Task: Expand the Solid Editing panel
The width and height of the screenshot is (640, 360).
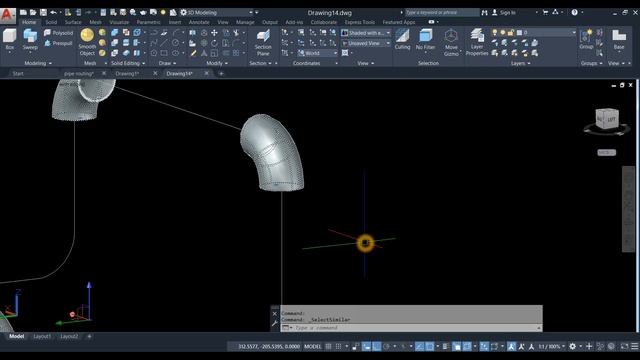Action: (x=128, y=63)
